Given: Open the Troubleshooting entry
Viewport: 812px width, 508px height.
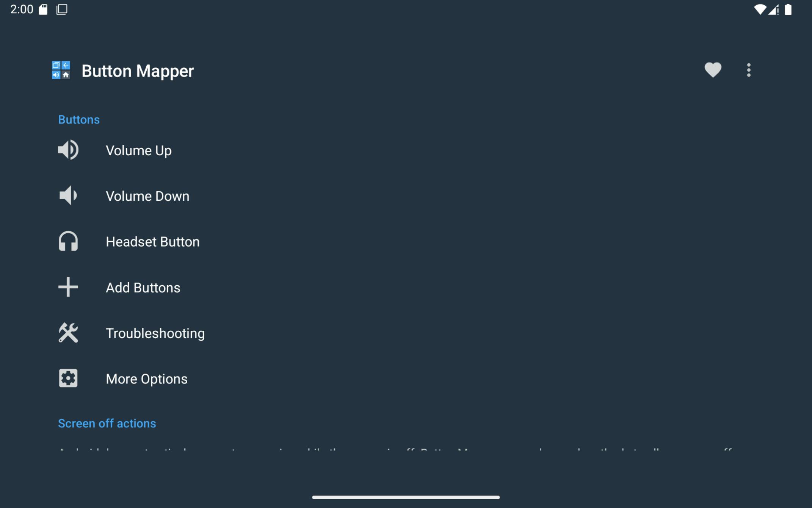Looking at the screenshot, I should 155,333.
